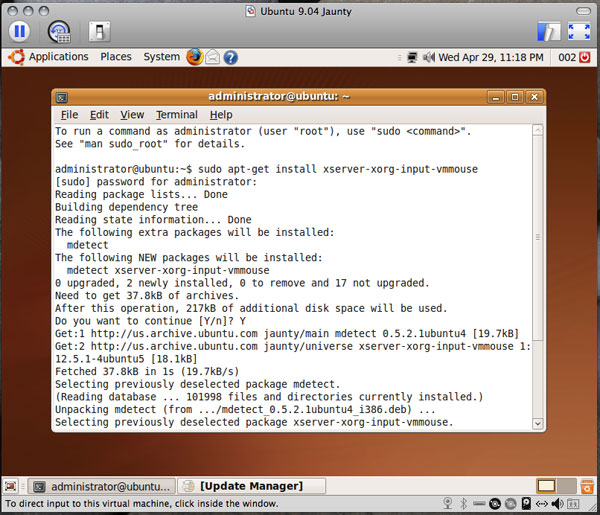The height and width of the screenshot is (515, 600).
Task: Switch to second workspace
Action: pyautogui.click(x=567, y=486)
